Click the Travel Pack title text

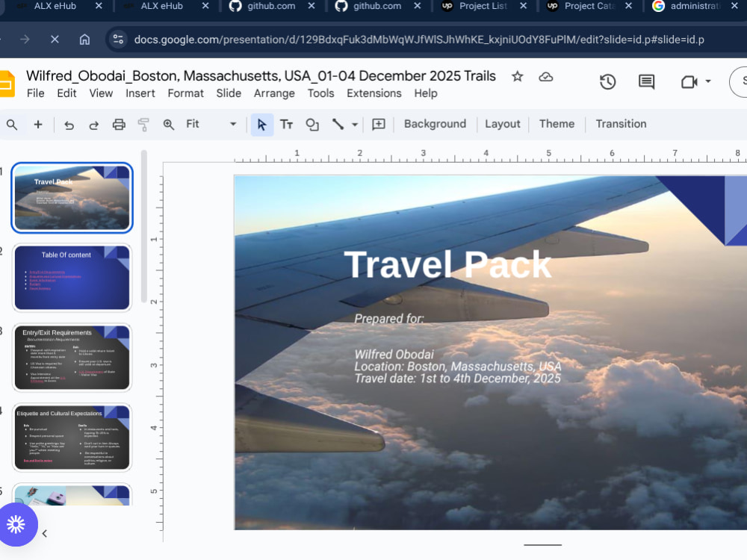click(447, 265)
